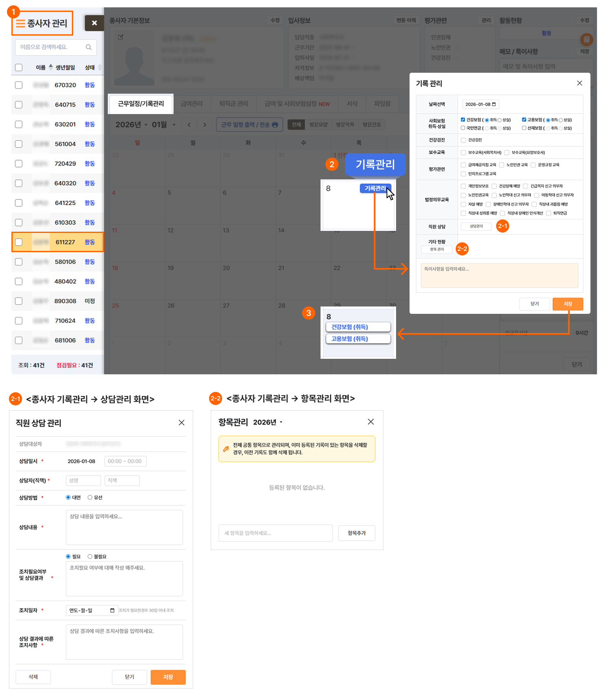
Task: Select the 유선 radio for 상담방법
Action: (x=90, y=498)
